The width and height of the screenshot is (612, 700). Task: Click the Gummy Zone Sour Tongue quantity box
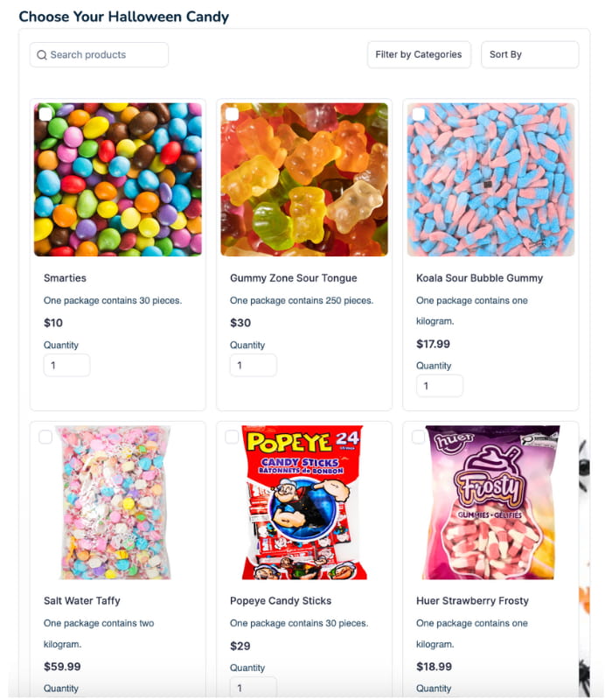pos(254,365)
